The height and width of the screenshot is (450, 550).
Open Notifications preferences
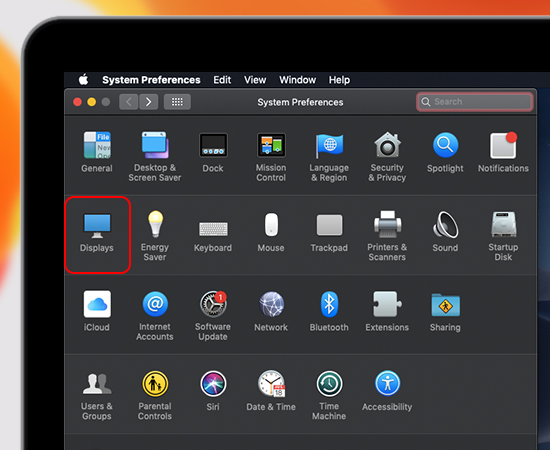click(503, 152)
